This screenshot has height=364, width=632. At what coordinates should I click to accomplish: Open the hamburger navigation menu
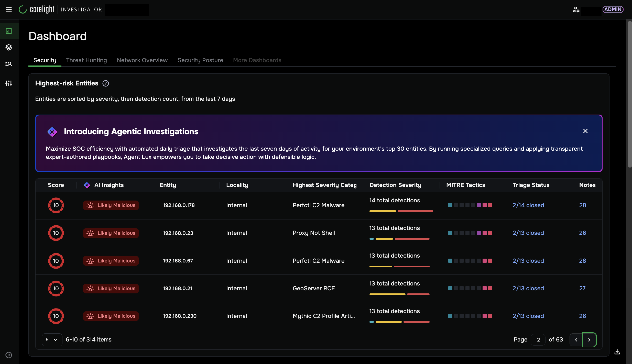pos(9,9)
